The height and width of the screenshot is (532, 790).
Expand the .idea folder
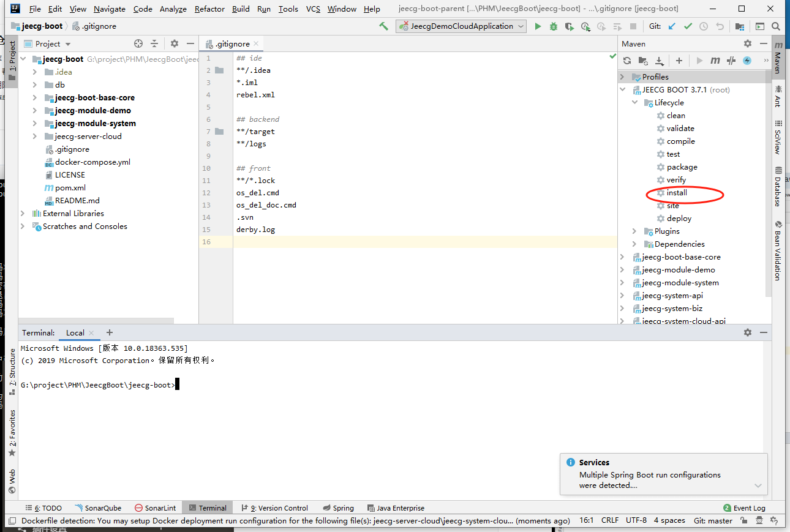click(x=35, y=72)
